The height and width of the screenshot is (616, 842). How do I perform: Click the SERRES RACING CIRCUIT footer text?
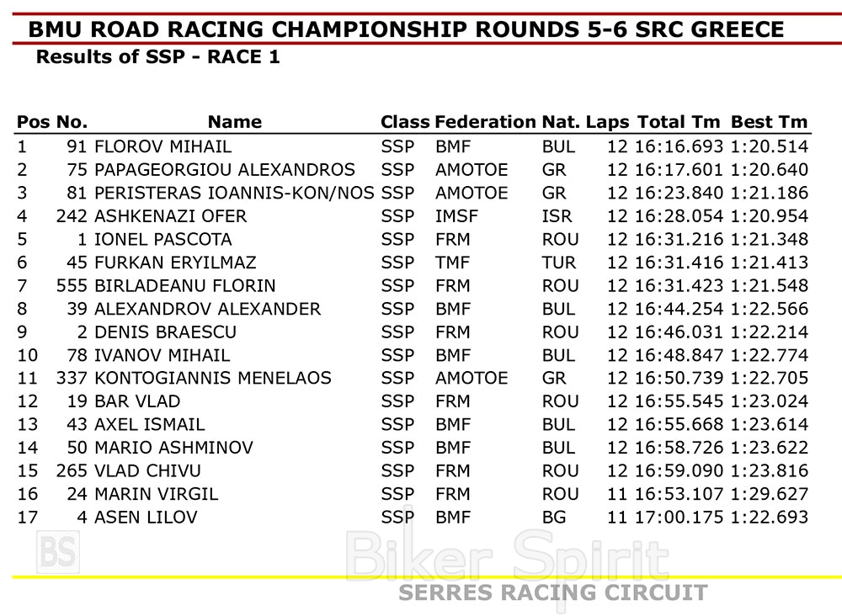pos(552,593)
